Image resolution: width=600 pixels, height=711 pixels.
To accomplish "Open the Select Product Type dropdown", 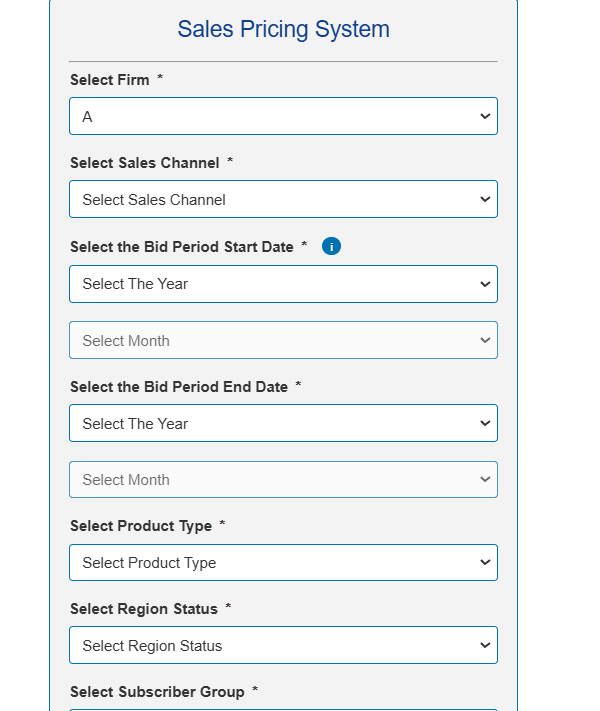I will (x=283, y=562).
